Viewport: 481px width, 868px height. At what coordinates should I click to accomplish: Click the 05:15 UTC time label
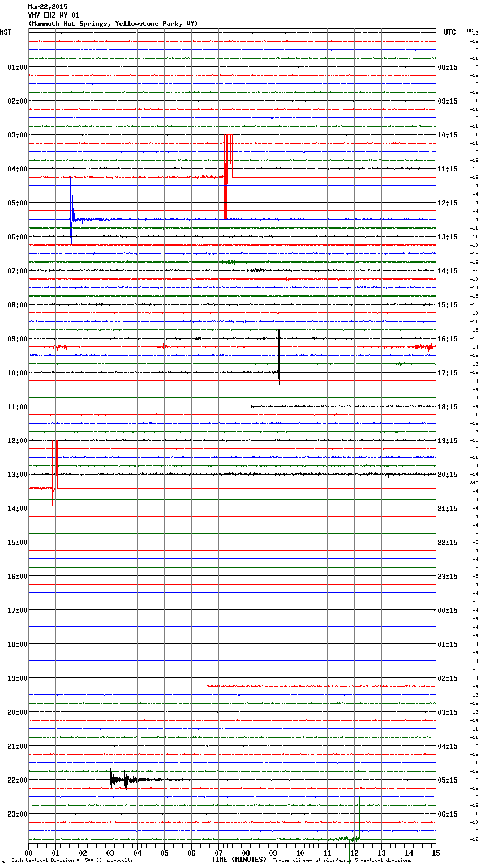pos(448,780)
